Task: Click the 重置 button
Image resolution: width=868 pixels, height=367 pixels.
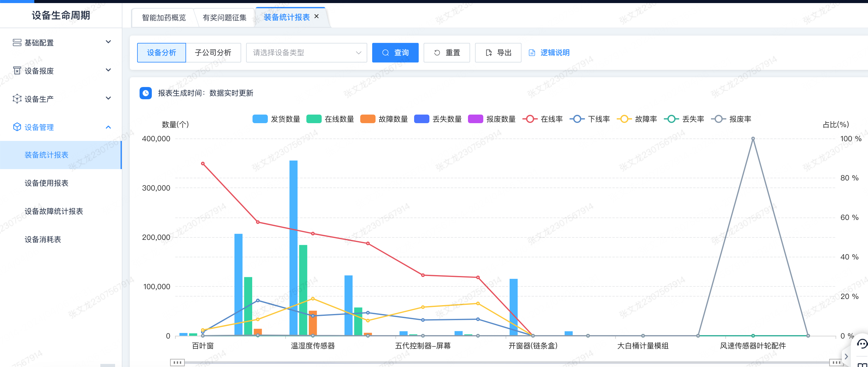Action: (447, 53)
